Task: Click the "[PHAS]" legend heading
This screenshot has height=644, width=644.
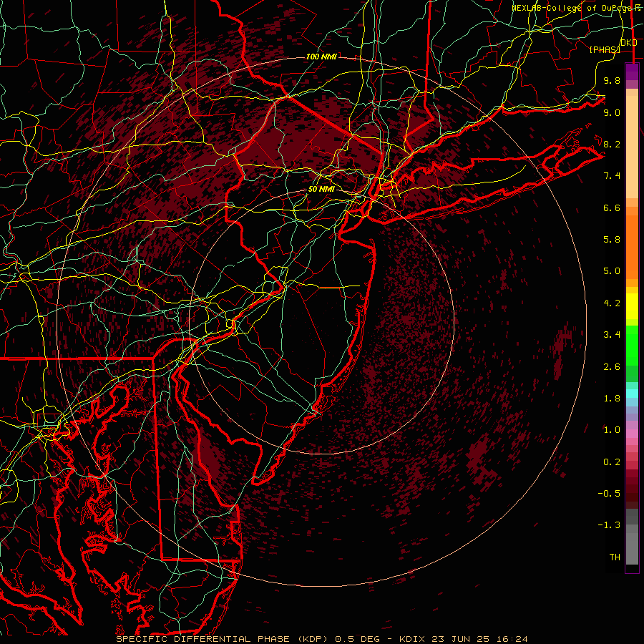Action: (605, 49)
